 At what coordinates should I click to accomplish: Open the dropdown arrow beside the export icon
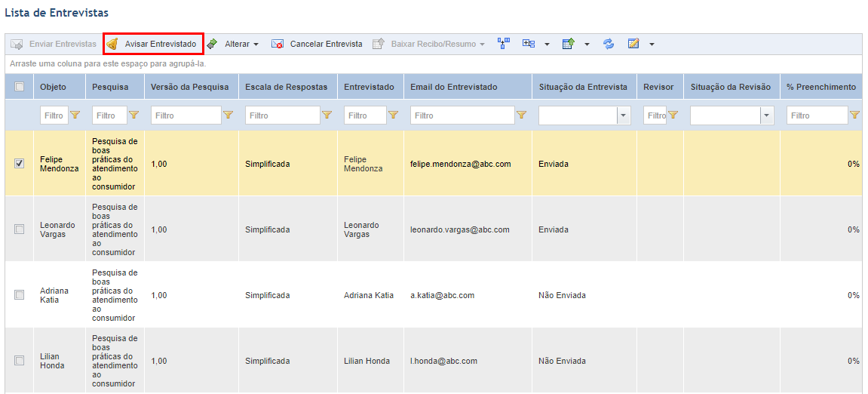click(587, 45)
